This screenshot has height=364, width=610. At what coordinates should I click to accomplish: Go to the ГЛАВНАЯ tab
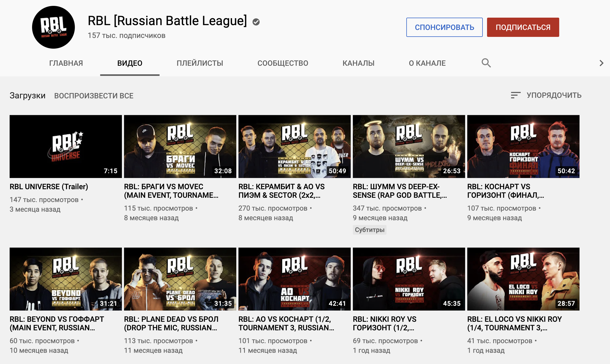tap(66, 63)
